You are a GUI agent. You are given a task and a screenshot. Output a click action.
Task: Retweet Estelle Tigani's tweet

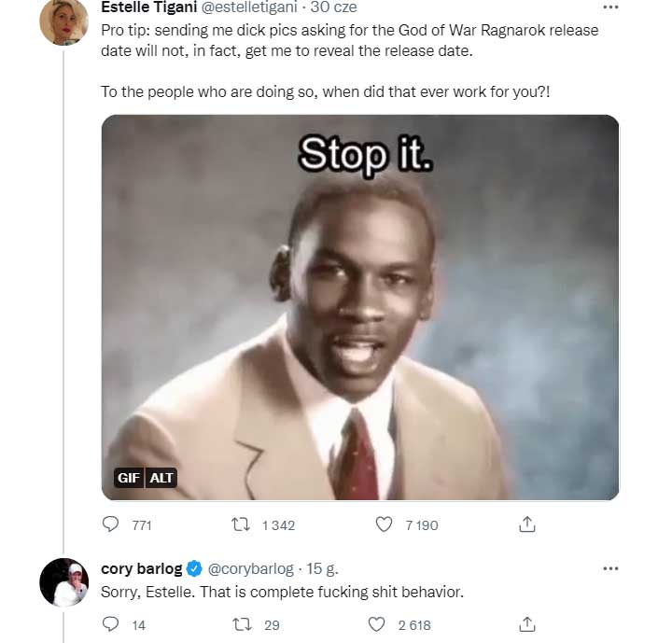(x=239, y=524)
